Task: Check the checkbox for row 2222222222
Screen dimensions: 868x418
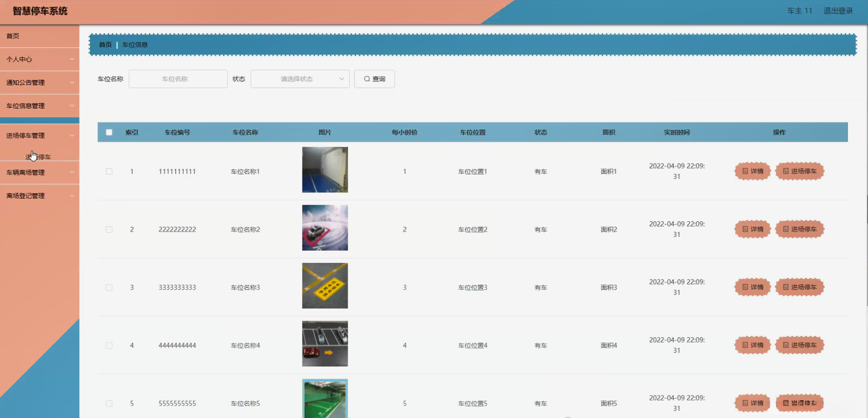Action: pyautogui.click(x=109, y=229)
